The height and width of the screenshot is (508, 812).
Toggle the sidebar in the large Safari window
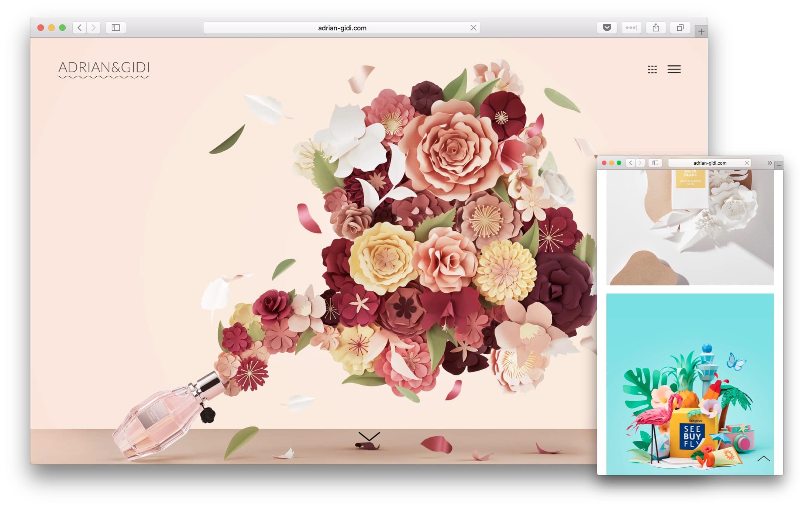(x=116, y=28)
